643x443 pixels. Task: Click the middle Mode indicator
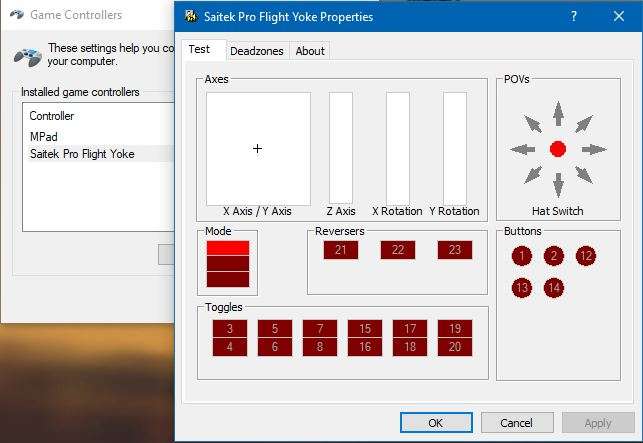click(228, 263)
